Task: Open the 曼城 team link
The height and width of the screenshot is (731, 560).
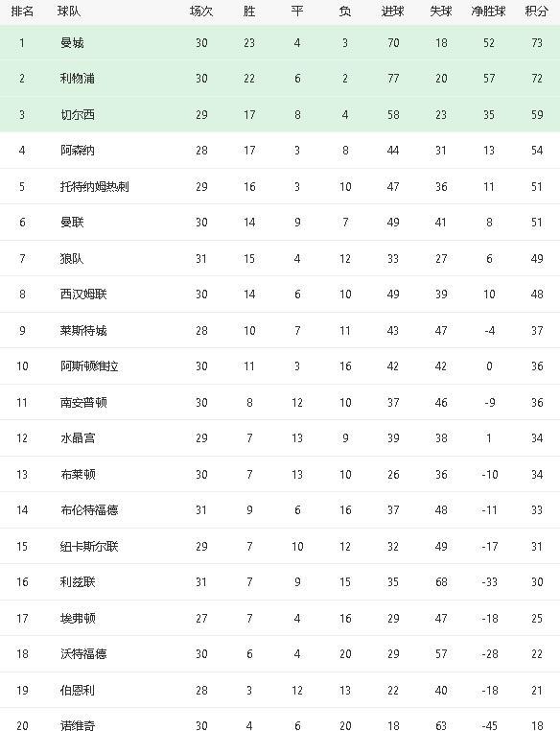Action: coord(72,43)
